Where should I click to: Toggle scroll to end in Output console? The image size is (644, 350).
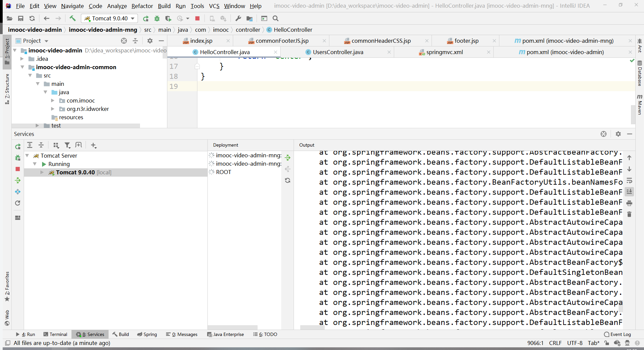point(629,192)
